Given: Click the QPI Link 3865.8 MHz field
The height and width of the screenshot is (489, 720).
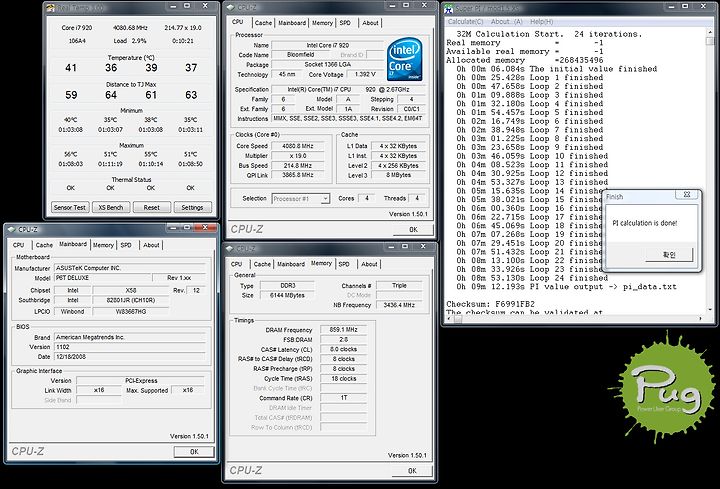Looking at the screenshot, I should click(x=298, y=175).
